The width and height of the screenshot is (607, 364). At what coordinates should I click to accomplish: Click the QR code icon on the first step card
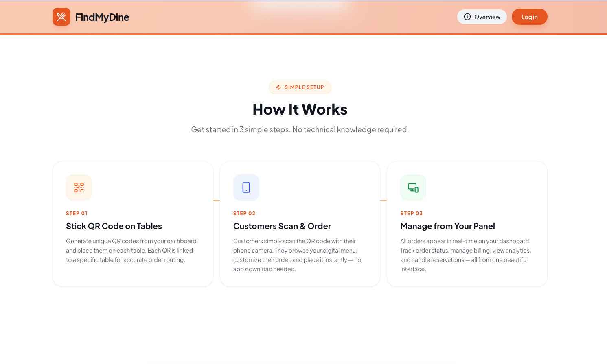pos(79,187)
